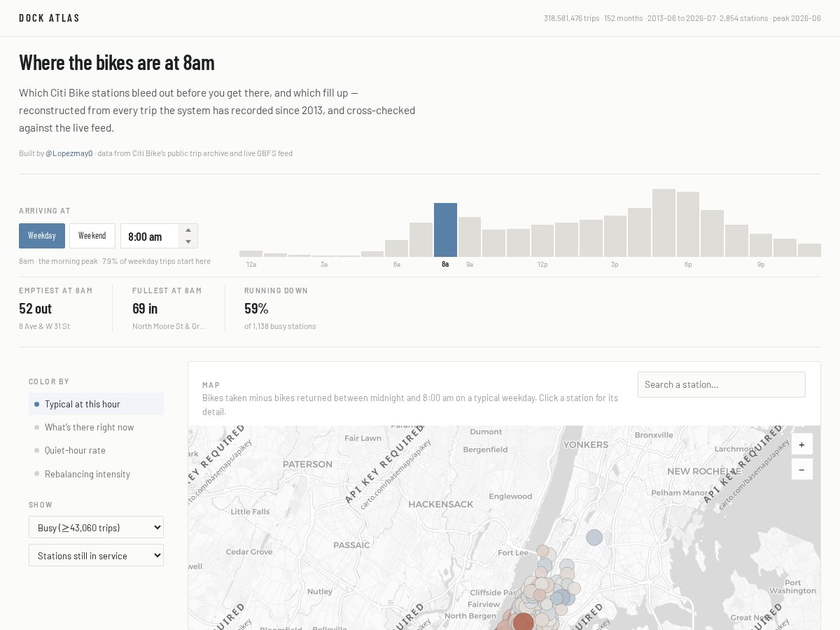840x630 pixels.
Task: Select the 6p histogram bar
Action: [688, 224]
